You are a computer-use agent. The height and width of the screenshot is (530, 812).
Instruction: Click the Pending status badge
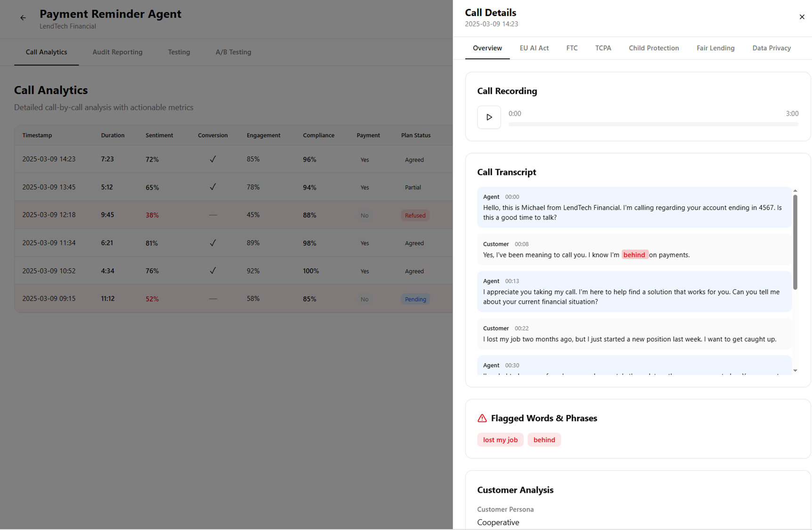[x=415, y=299]
